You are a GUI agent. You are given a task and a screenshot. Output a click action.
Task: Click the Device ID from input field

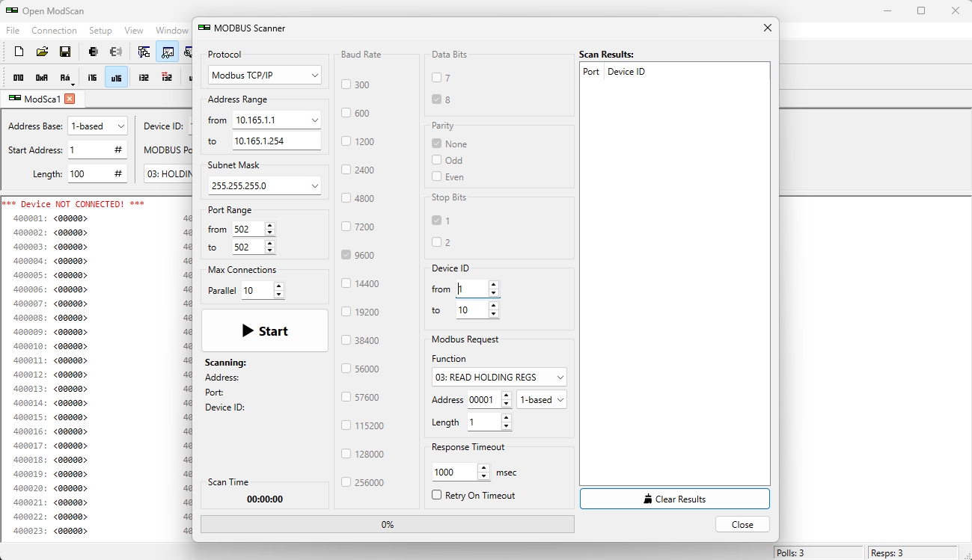click(x=472, y=289)
